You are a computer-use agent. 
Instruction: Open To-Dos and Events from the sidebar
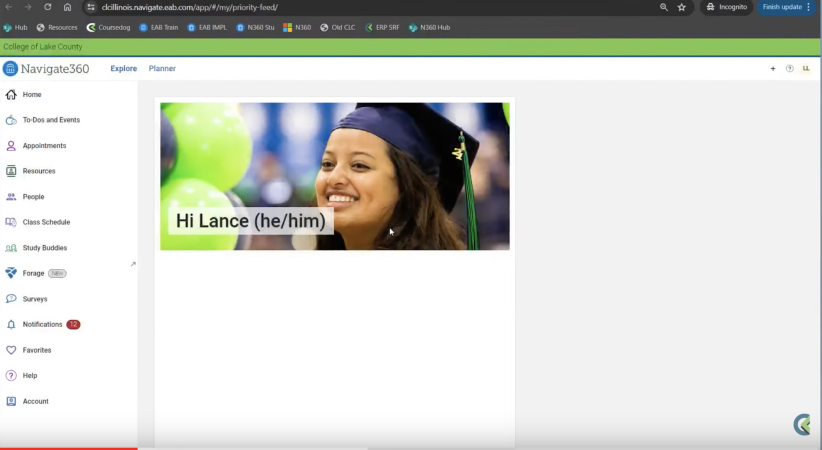click(x=50, y=120)
